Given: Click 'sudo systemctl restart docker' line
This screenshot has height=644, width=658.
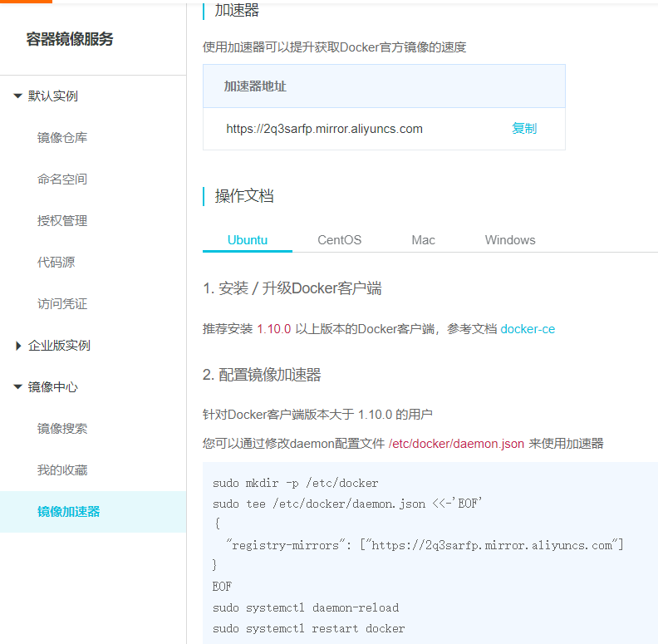Looking at the screenshot, I should coord(308,628).
